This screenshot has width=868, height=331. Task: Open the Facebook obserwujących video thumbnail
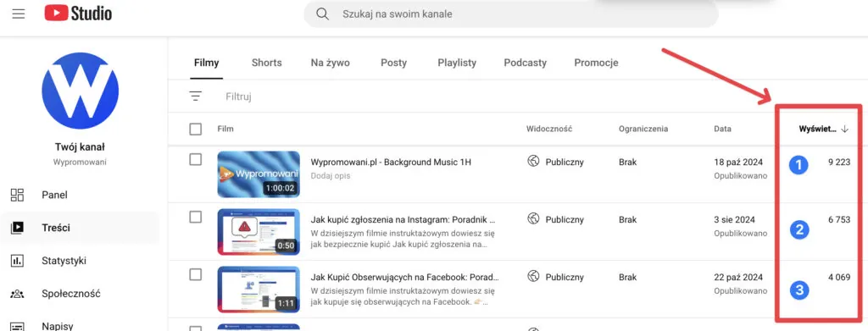point(259,290)
